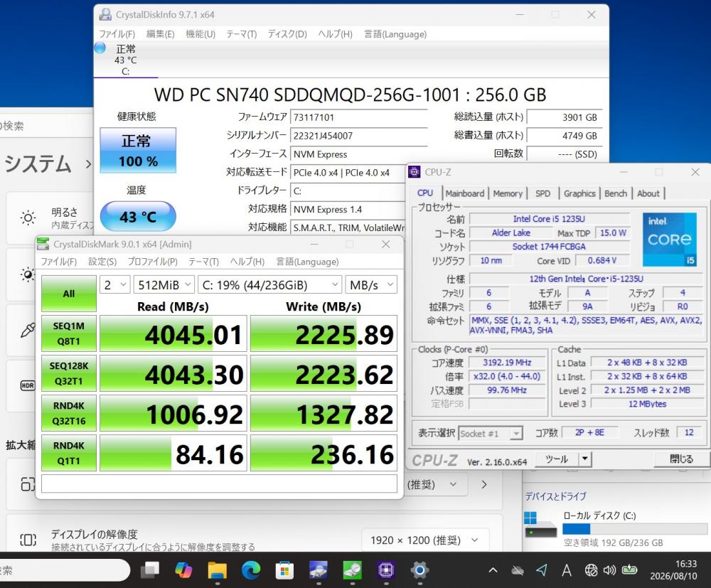Select 言語(Language) menu in CrystalDiskMark
Viewport: 711px width, 588px height.
pos(307,262)
